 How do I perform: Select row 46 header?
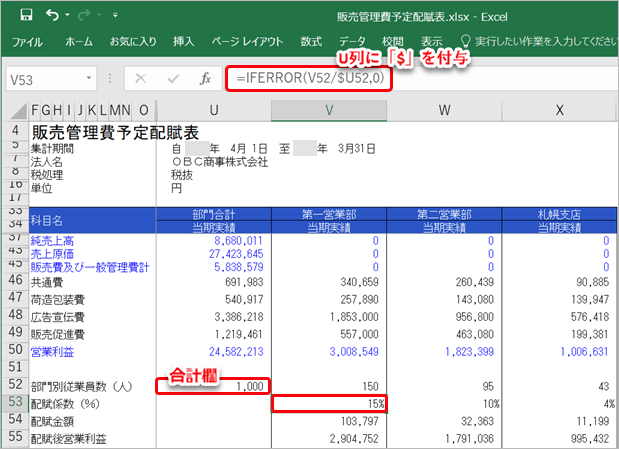coord(15,280)
